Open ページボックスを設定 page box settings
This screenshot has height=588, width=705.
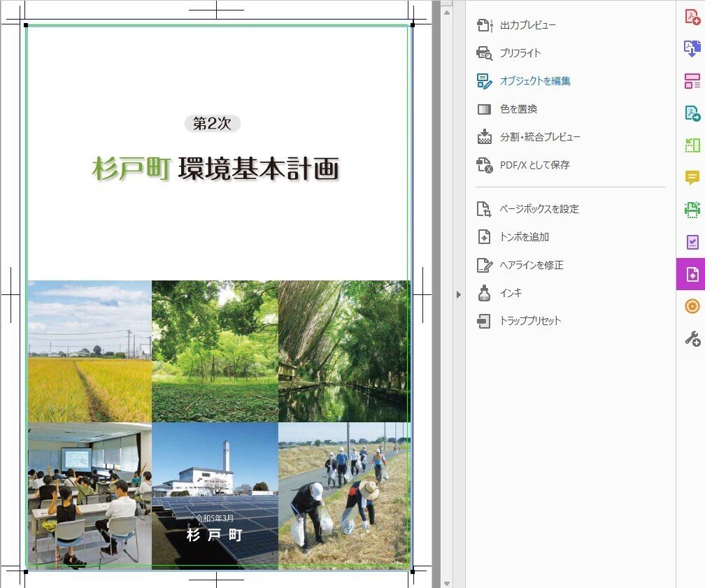(528, 209)
